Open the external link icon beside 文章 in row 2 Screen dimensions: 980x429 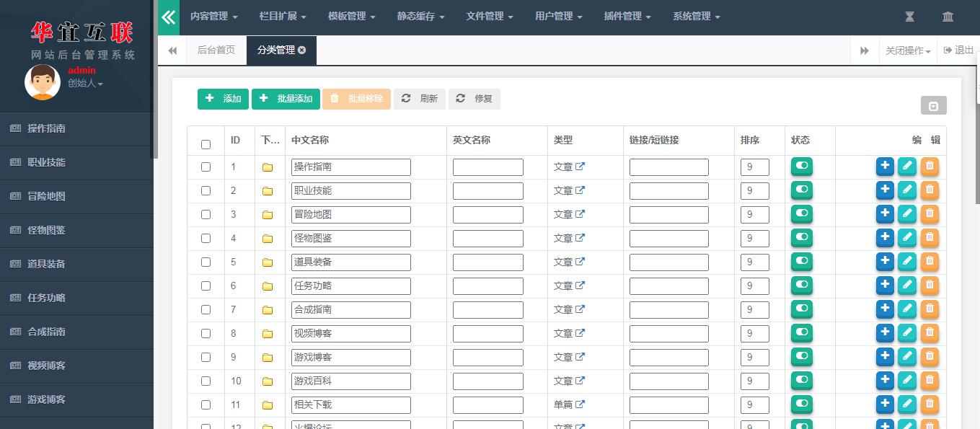click(x=580, y=190)
